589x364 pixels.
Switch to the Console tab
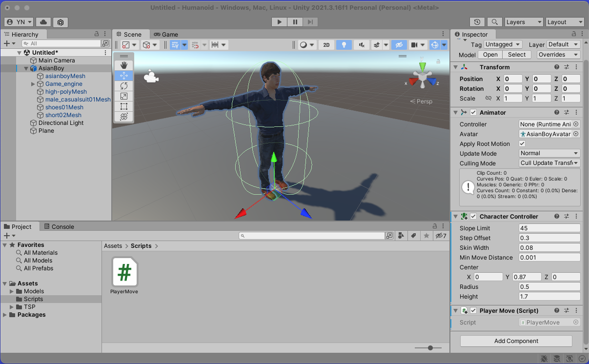pos(59,227)
